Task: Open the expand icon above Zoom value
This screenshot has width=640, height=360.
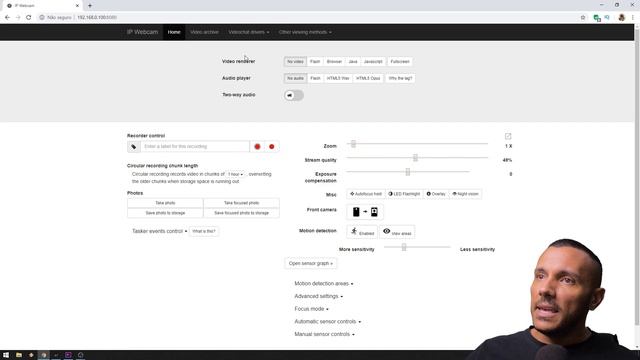Action: tap(508, 136)
